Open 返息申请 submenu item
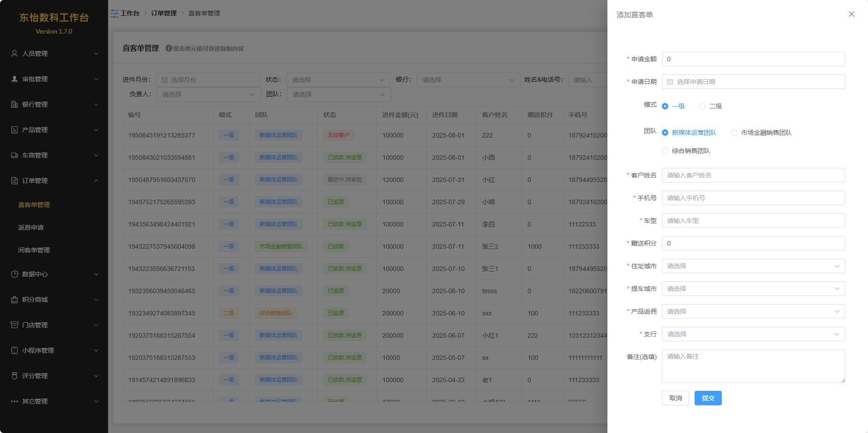The width and height of the screenshot is (868, 433). pyautogui.click(x=31, y=227)
